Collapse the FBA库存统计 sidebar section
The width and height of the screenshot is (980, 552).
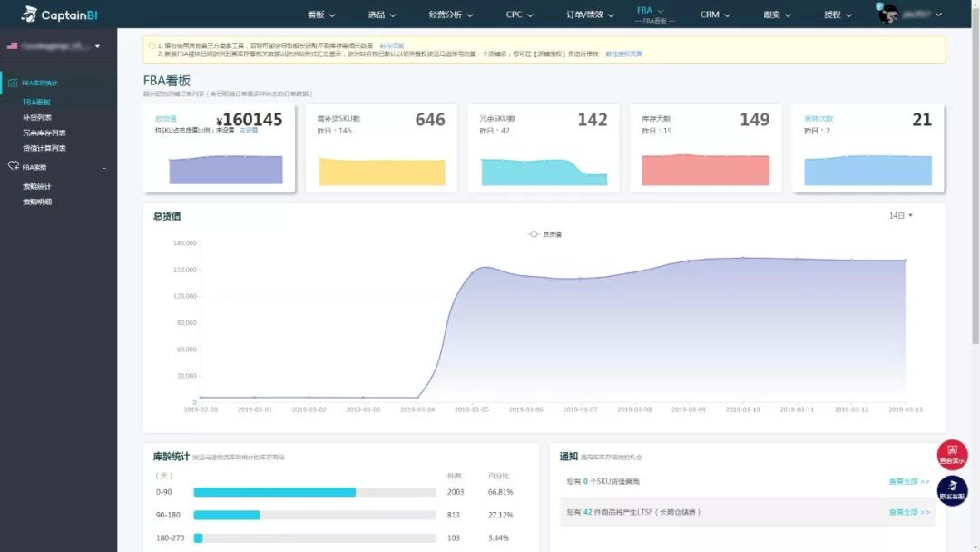coord(104,84)
